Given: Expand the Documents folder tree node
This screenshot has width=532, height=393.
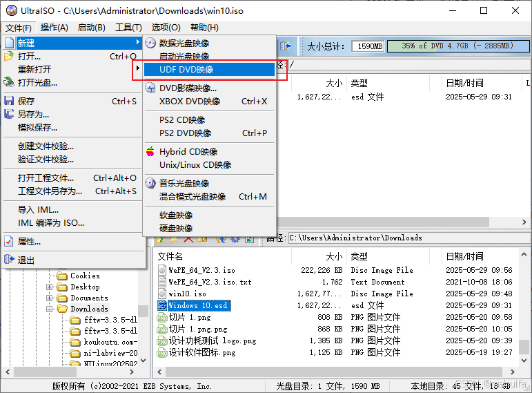Looking at the screenshot, I should [x=50, y=298].
